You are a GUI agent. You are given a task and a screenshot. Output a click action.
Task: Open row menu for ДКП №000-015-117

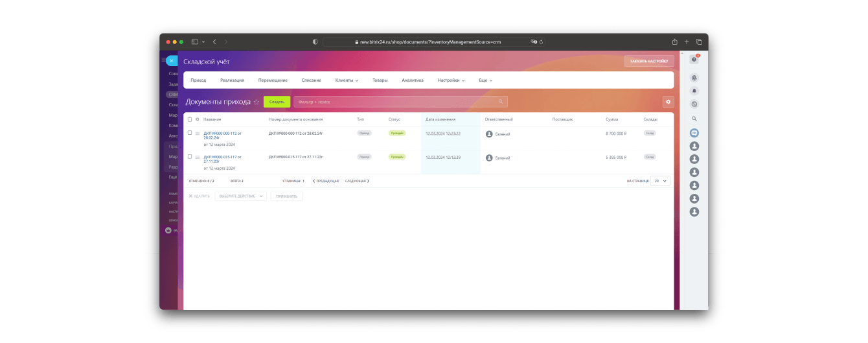tap(198, 157)
